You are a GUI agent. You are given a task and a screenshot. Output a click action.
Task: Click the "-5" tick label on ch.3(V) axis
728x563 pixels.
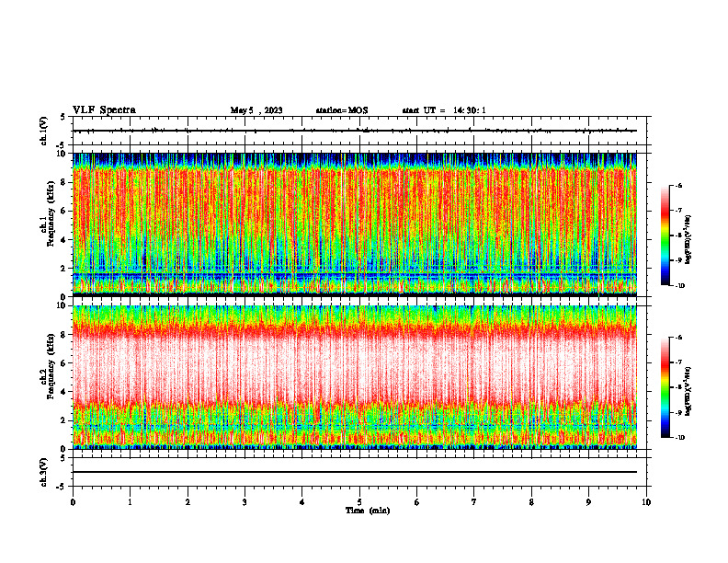(x=63, y=487)
